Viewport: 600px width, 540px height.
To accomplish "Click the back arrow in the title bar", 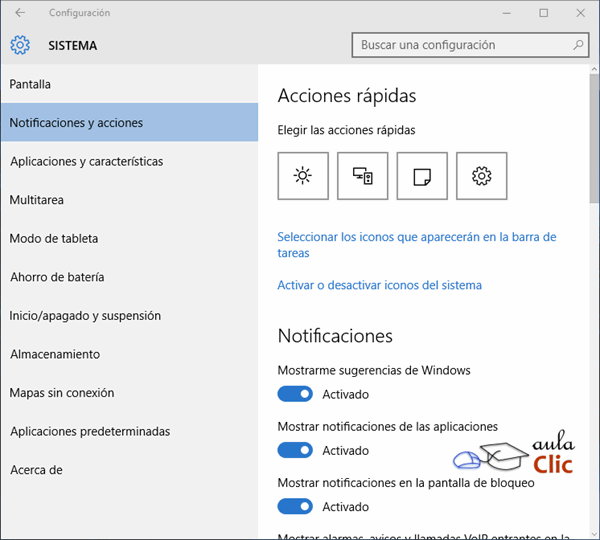I will [x=20, y=13].
